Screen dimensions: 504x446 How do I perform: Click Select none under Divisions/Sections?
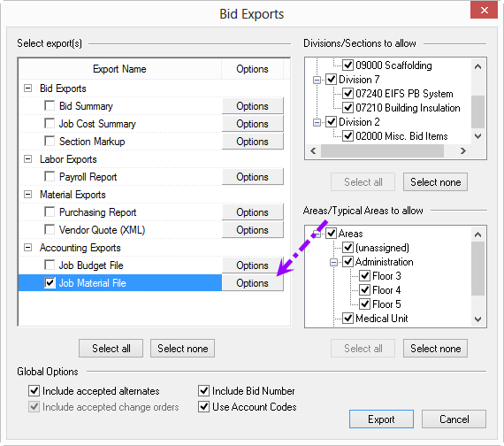point(435,182)
